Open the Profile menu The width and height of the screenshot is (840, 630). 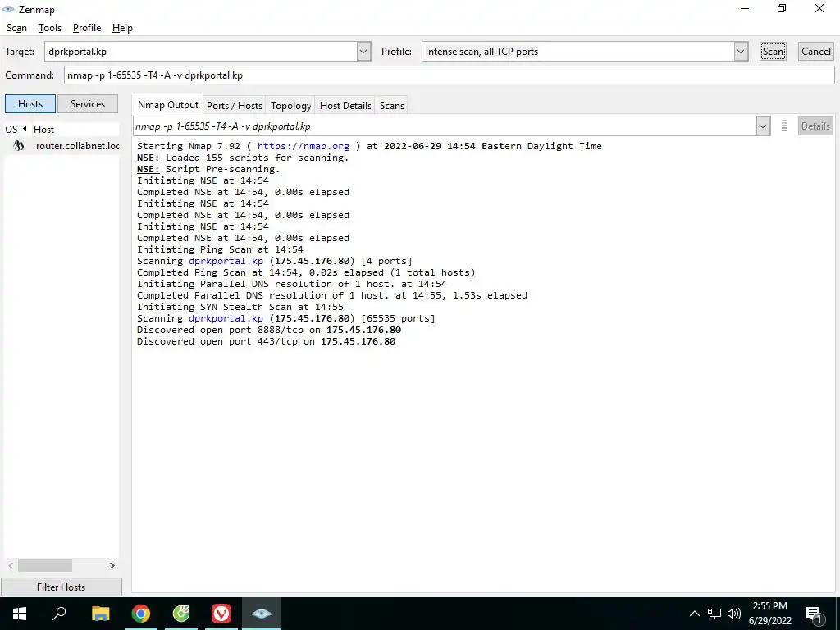87,28
